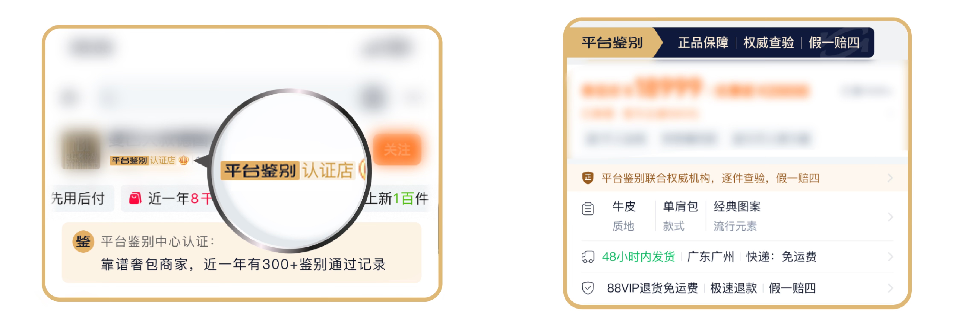The image size is (980, 326).
Task: Select the 平台鉴别 gold header tab
Action: (612, 42)
